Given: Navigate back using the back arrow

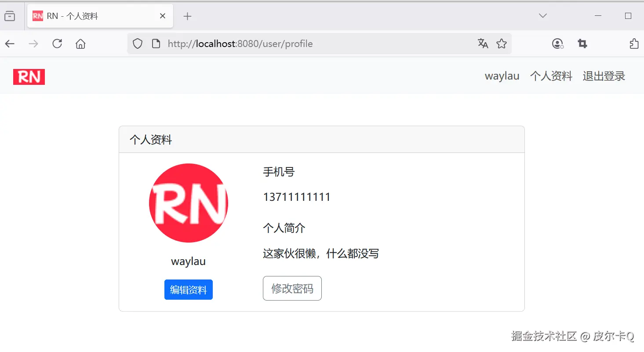Looking at the screenshot, I should point(10,44).
